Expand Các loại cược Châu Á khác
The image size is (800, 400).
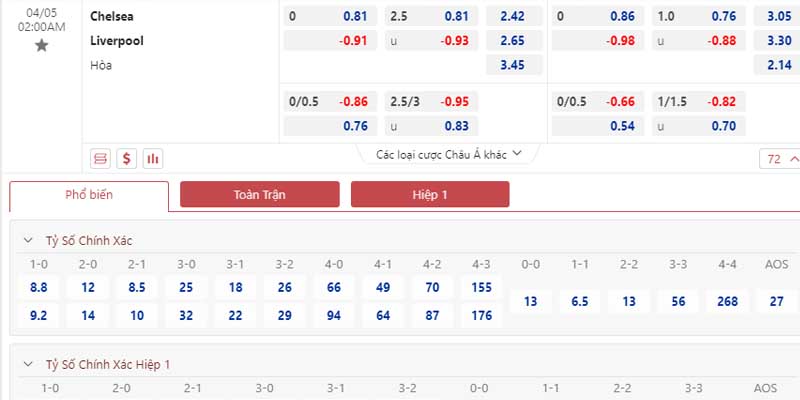coord(449,154)
